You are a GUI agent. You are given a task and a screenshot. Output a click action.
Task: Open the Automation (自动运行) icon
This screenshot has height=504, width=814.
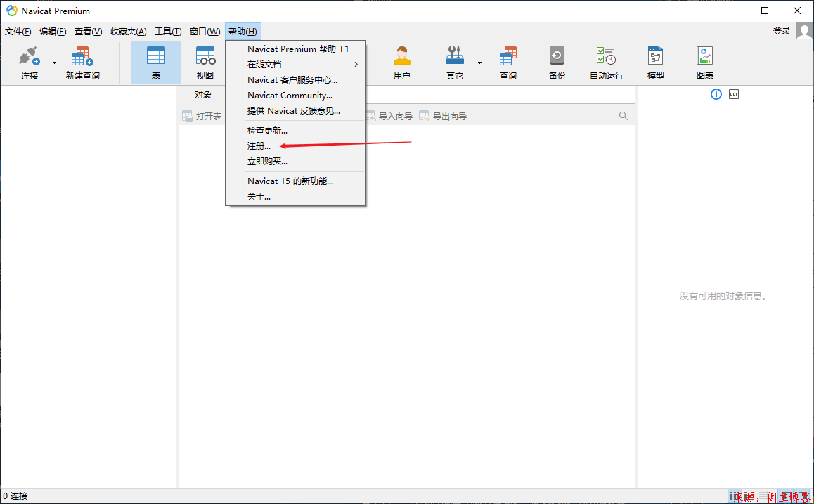606,56
